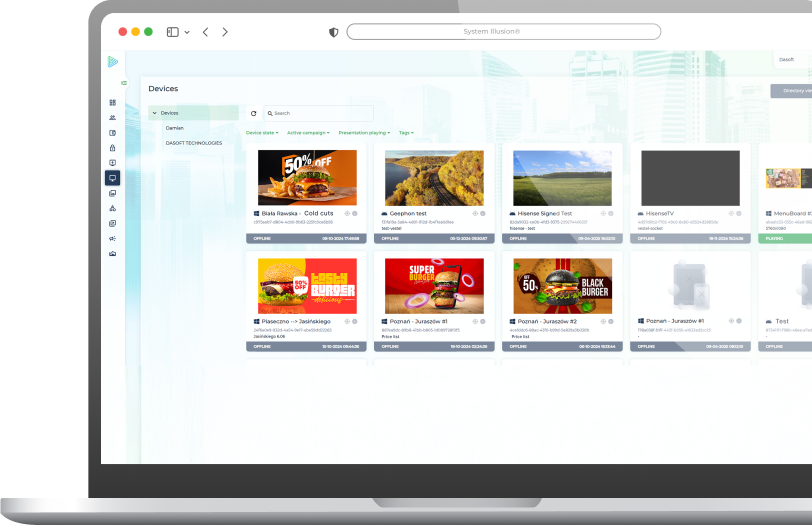Click the Test device name

782,322
